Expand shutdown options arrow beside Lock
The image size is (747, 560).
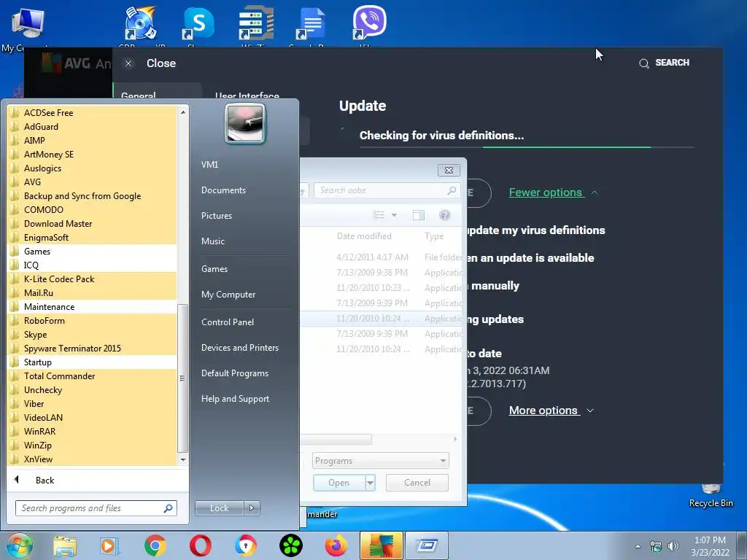[252, 508]
